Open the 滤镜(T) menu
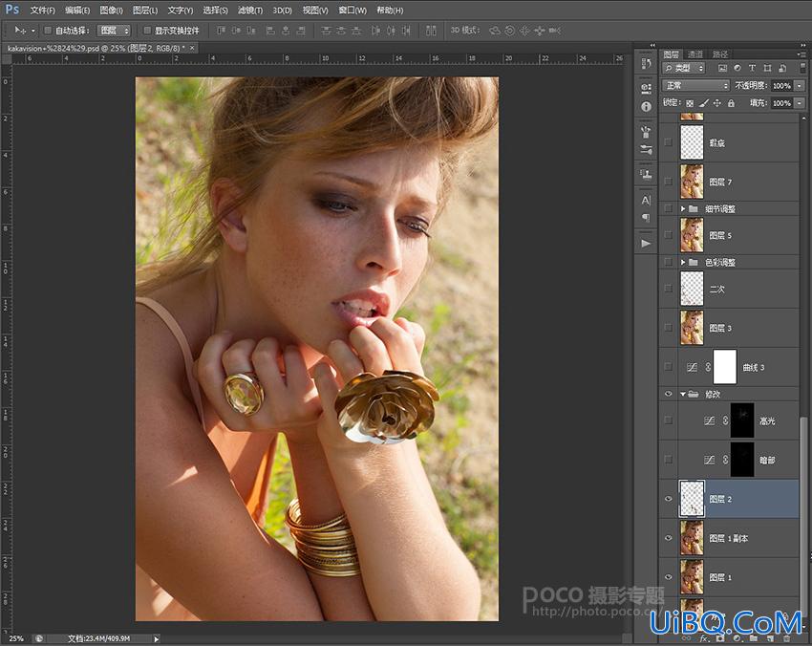The width and height of the screenshot is (812, 646). coord(250,11)
